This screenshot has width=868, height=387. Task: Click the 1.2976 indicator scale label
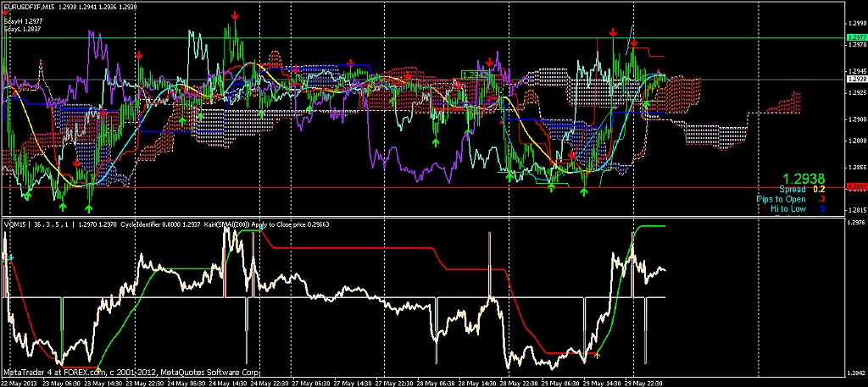click(x=856, y=222)
